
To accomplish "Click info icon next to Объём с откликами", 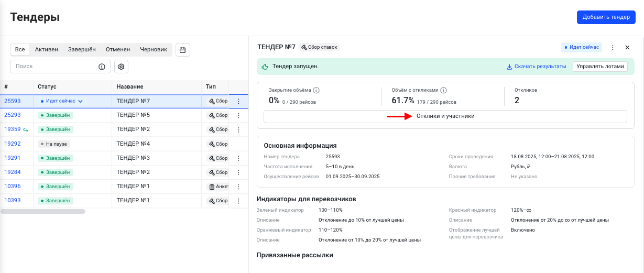I will pos(443,90).
